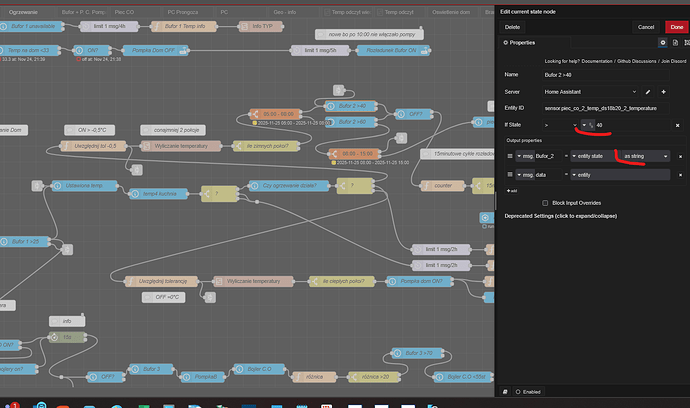Collapse the Properties section header
690x408 pixels.
[521, 43]
